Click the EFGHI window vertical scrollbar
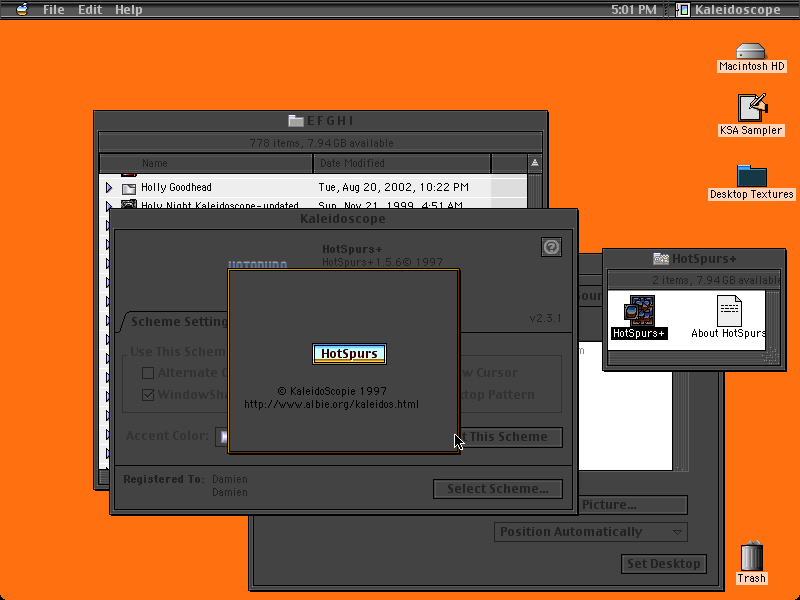Image resolution: width=800 pixels, height=600 pixels. [535, 191]
